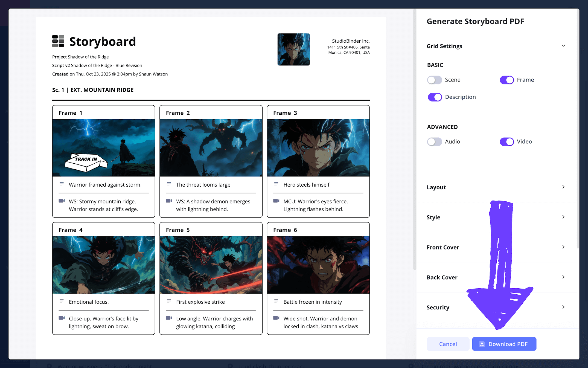Viewport: 588px width, 368px height.
Task: Click the PDF file icon on the Download button
Action: (482, 344)
